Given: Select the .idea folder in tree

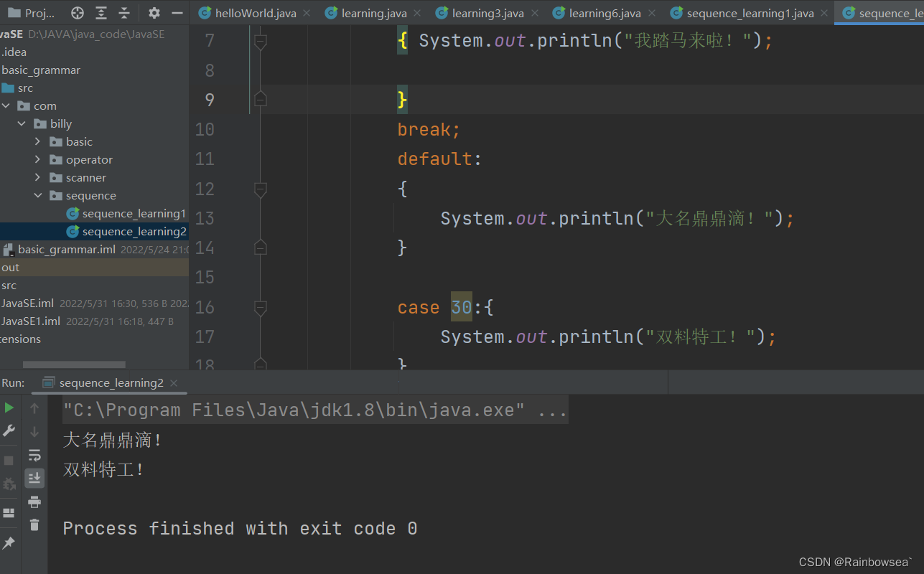Looking at the screenshot, I should pyautogui.click(x=13, y=52).
